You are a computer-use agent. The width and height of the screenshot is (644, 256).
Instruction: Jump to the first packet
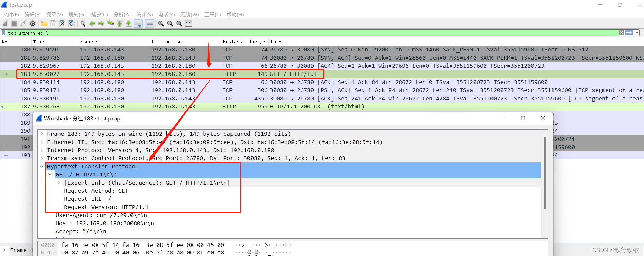pos(120,24)
